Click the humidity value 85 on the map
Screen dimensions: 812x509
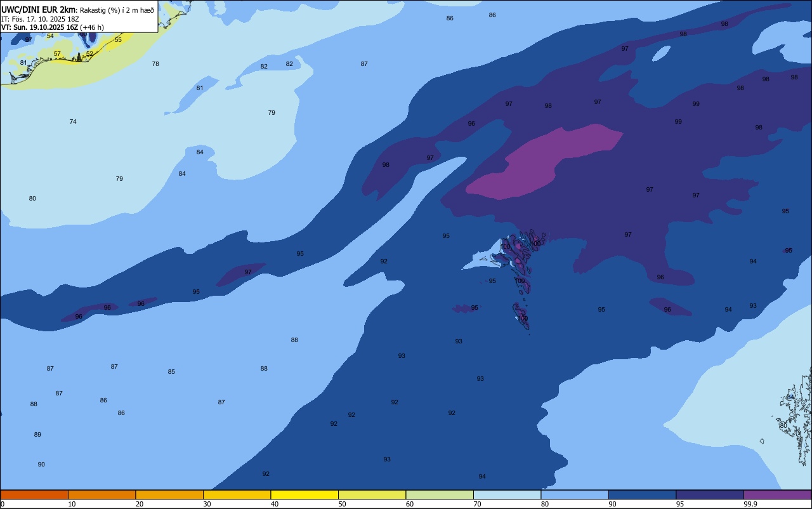[171, 371]
